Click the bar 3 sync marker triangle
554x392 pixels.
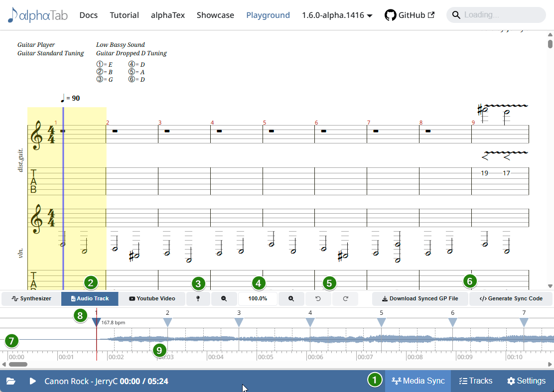239,322
